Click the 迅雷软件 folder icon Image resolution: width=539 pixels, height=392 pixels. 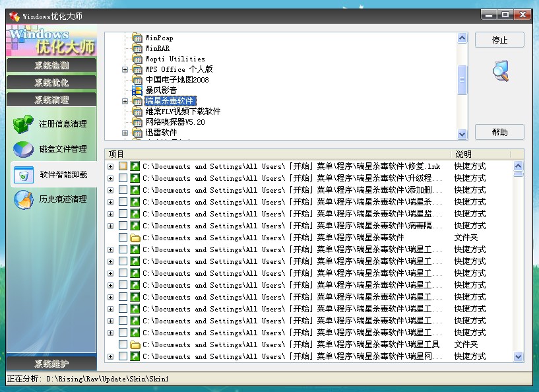coord(137,133)
